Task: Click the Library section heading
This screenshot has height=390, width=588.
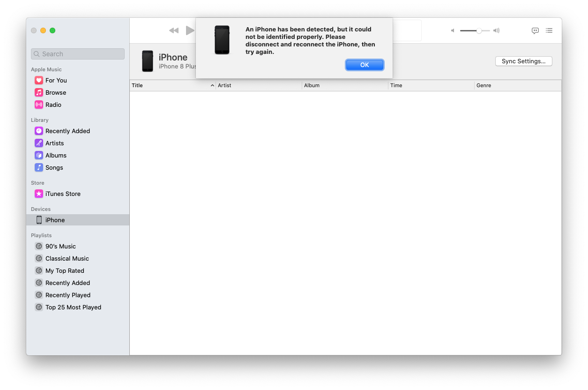Action: point(40,120)
